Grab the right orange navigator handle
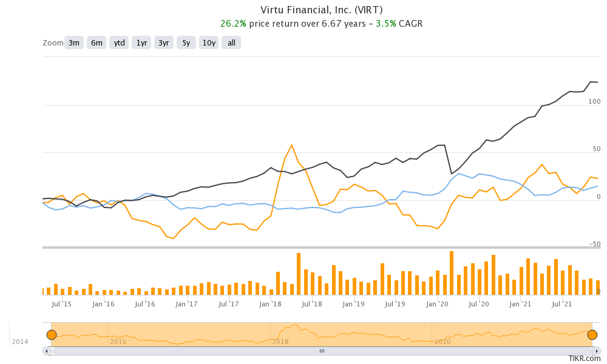This screenshot has width=607, height=364. 592,335
